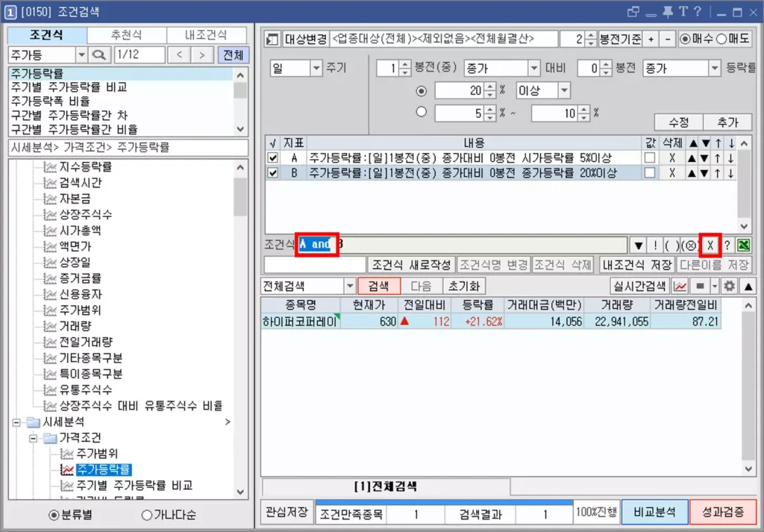Select the [1]전체검색 result tab
This screenshot has width=764, height=532.
386,486
